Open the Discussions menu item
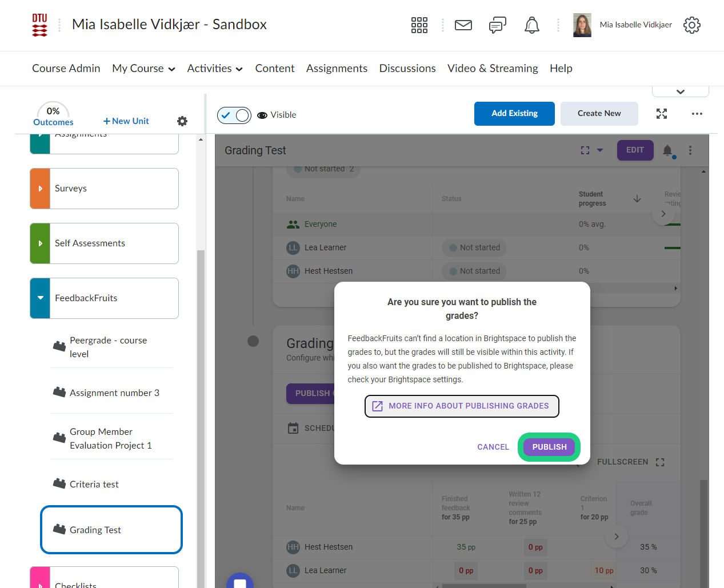 (x=407, y=69)
